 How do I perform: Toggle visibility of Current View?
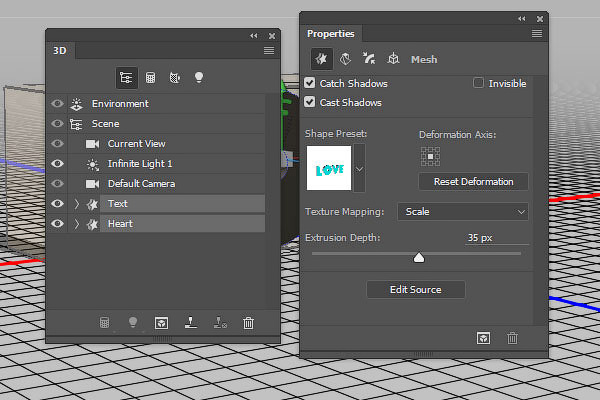[x=57, y=144]
